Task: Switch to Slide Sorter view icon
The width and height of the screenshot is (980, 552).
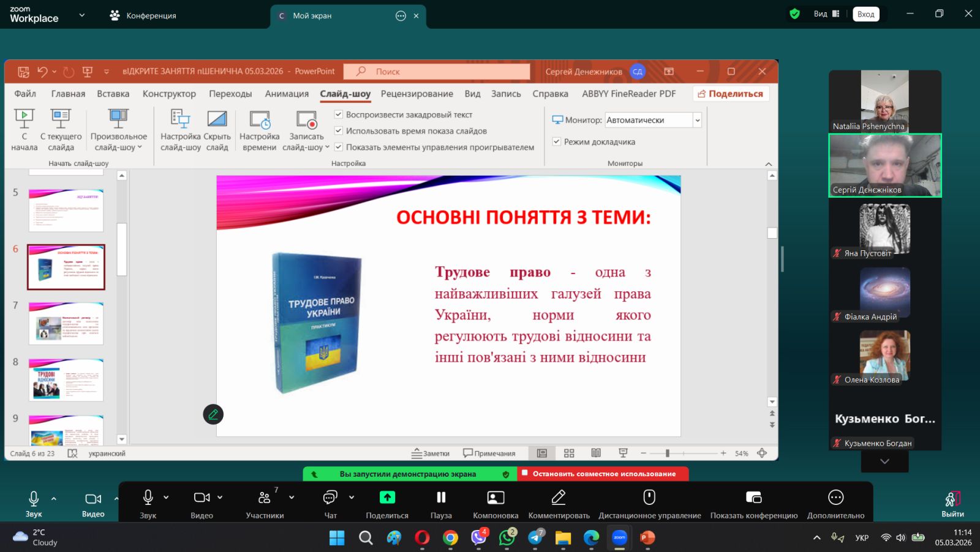Action: click(569, 453)
